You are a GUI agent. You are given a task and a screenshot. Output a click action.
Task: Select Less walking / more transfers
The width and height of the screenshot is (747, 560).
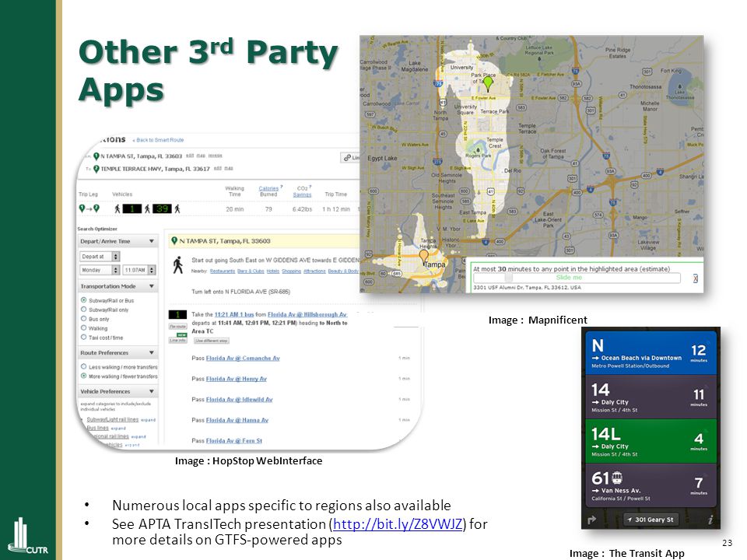point(84,366)
